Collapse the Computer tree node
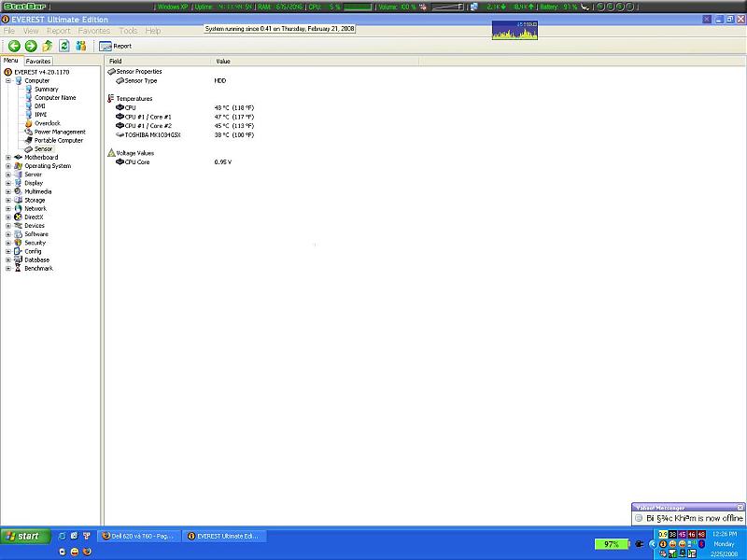747x560 pixels. coord(8,80)
